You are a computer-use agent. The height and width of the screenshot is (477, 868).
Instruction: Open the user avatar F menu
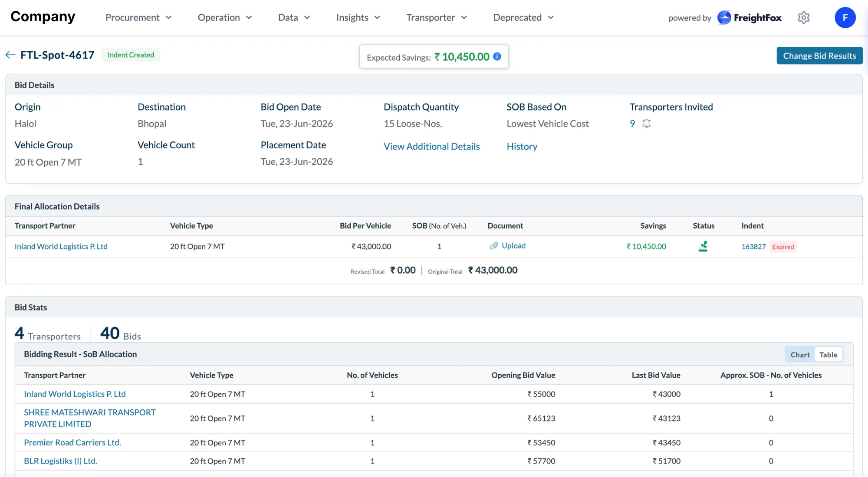coord(845,17)
